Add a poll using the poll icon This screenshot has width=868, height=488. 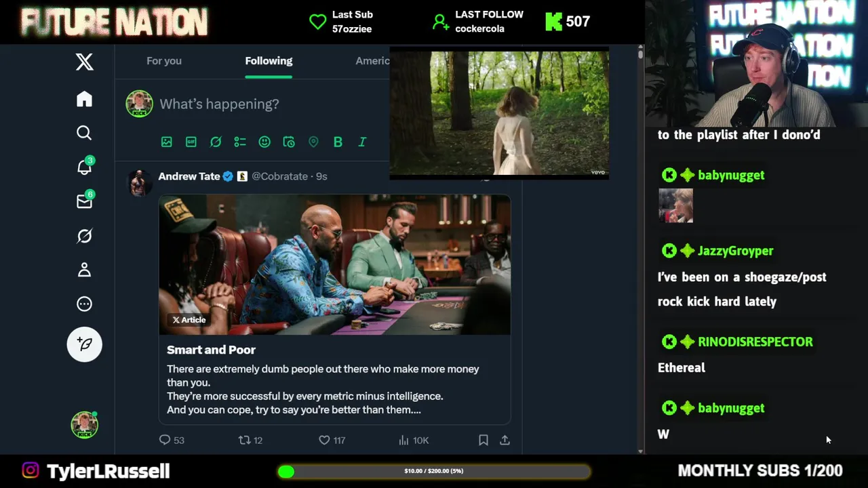[x=240, y=142]
